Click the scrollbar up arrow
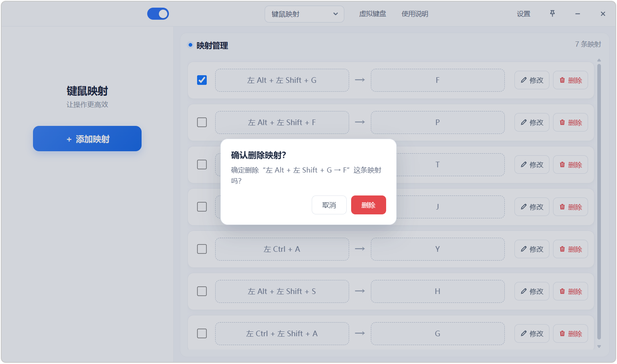The height and width of the screenshot is (364, 617). [x=599, y=60]
